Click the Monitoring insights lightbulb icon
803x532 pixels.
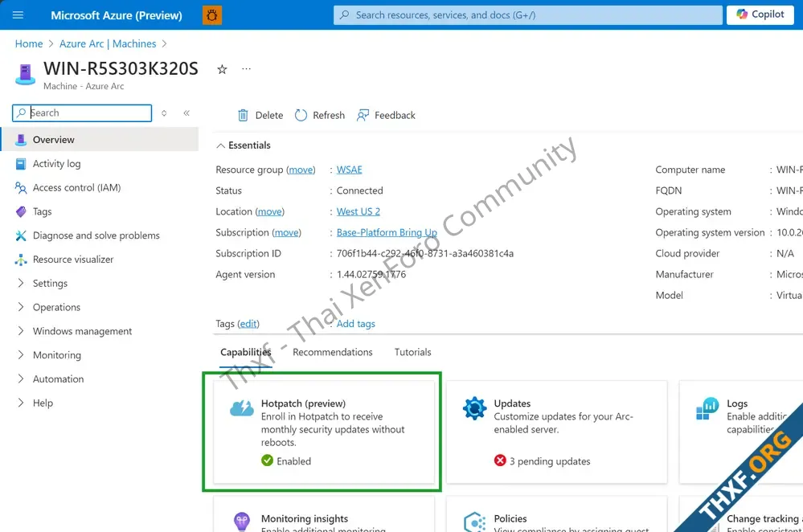click(x=242, y=522)
